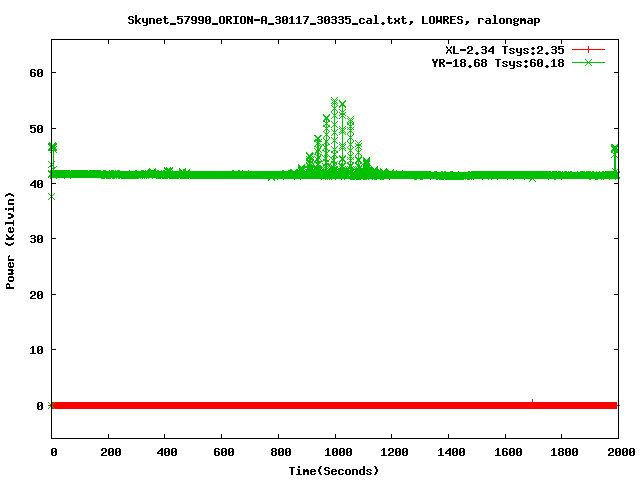
Task: Click the green peak near 1000 seconds
Action: [x=335, y=101]
